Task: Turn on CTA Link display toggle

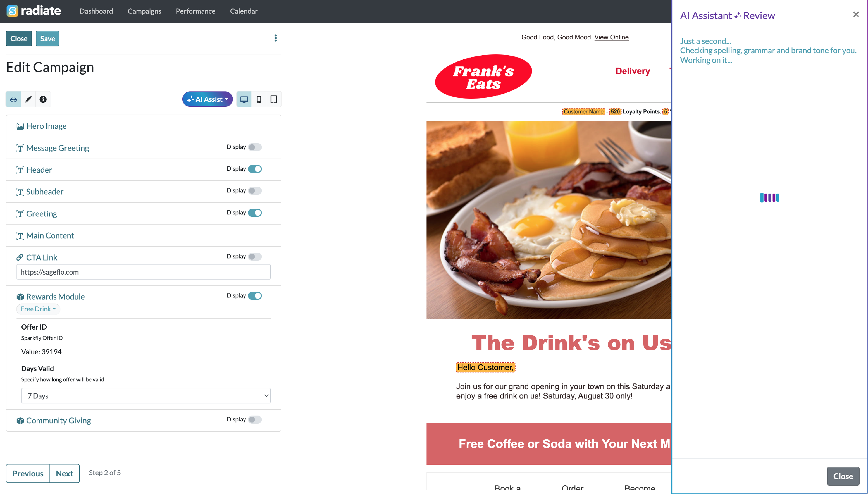Action: click(x=255, y=256)
